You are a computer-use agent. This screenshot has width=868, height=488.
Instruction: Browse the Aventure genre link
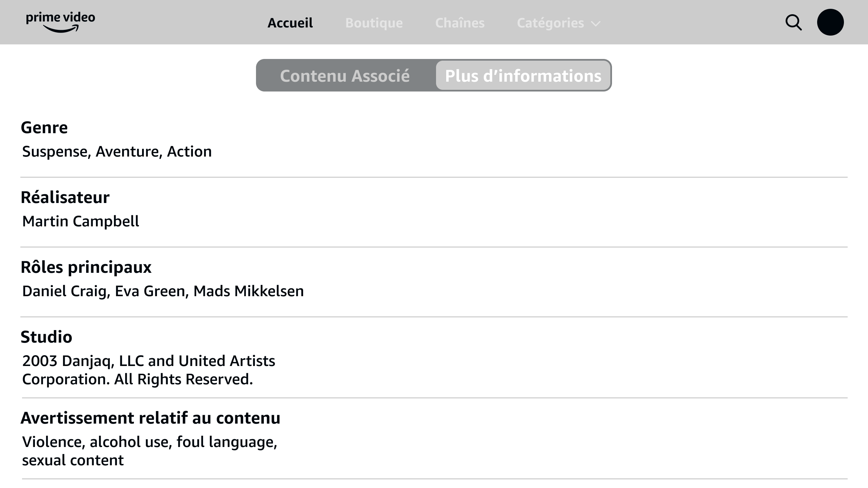coord(127,151)
